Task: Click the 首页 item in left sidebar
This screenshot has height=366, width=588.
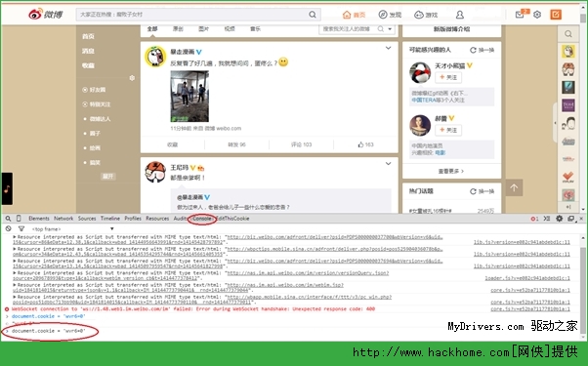Action: click(x=89, y=36)
